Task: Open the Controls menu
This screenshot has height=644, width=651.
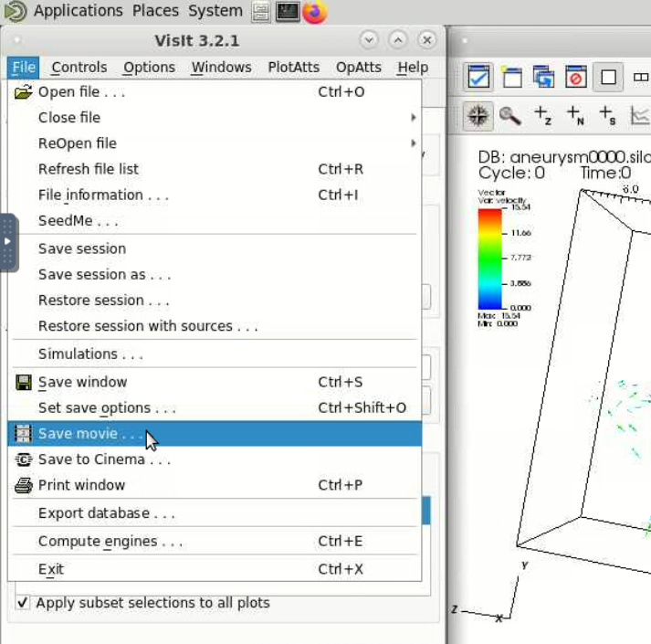Action: tap(79, 68)
